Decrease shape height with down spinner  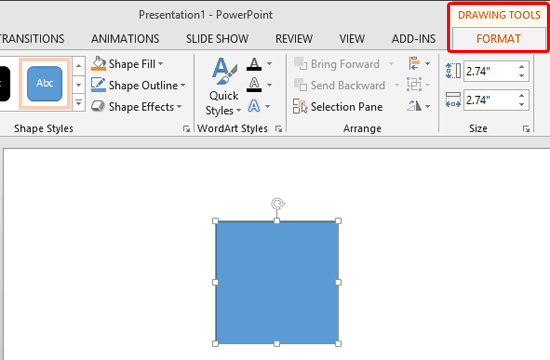coord(522,76)
